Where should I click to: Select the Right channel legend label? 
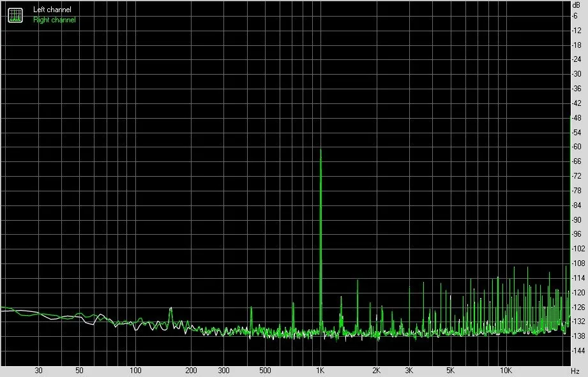[54, 20]
